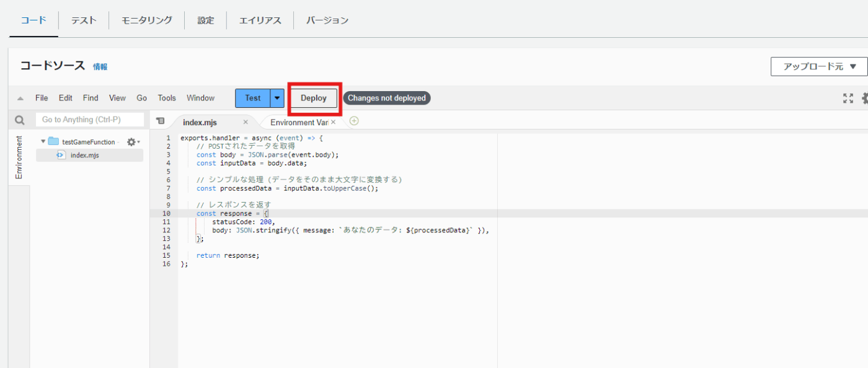Open the Tools menu
This screenshot has width=868, height=368.
[167, 98]
